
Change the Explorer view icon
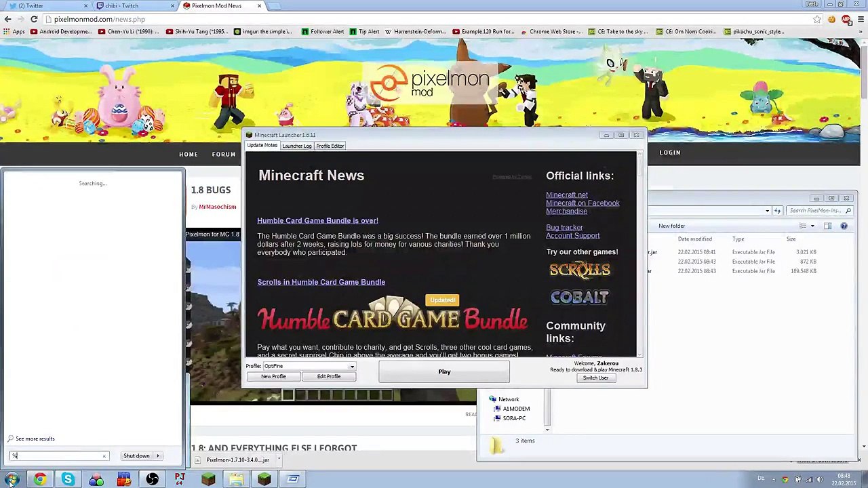[x=803, y=226]
